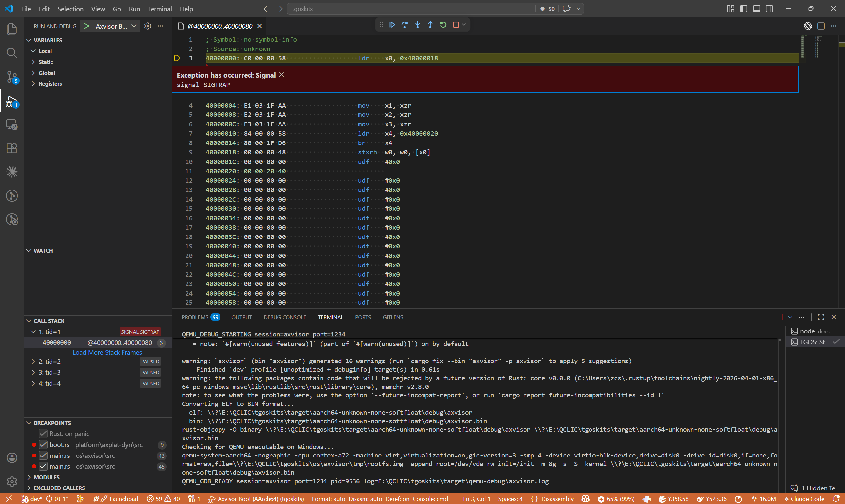Go forward with navigation arrow
845x504 pixels.
[279, 9]
